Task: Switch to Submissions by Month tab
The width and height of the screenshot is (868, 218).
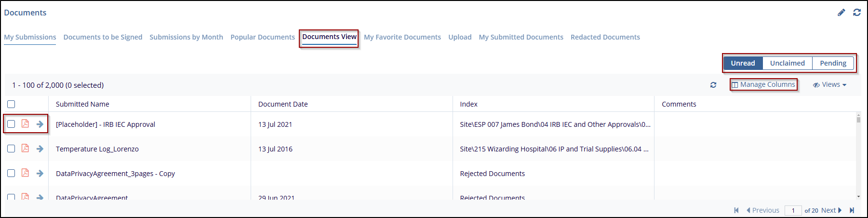Action: pyautogui.click(x=186, y=37)
